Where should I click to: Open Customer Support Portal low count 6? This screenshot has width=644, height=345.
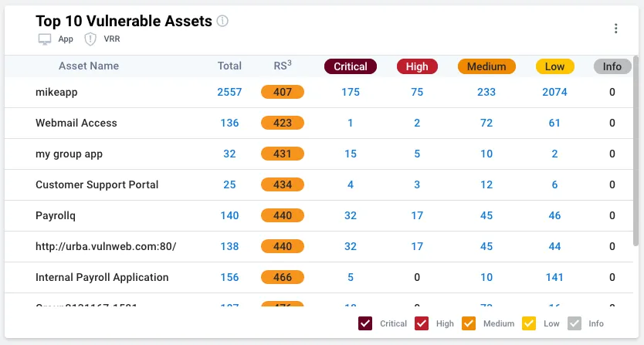[x=555, y=184]
